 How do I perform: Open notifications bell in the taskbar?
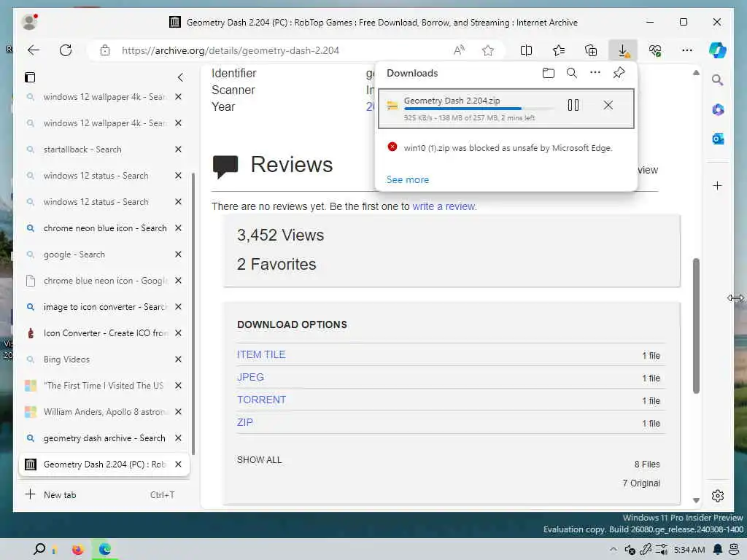click(x=718, y=550)
